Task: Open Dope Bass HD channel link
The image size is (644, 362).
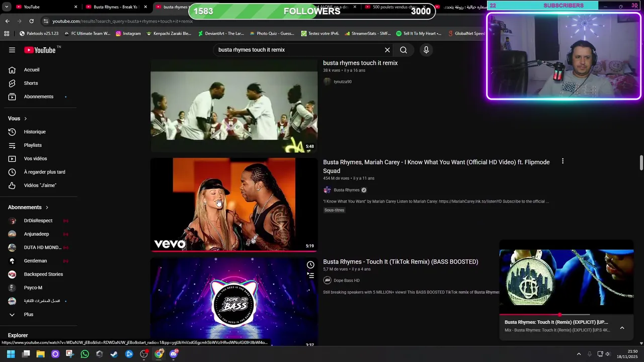Action: point(346,281)
